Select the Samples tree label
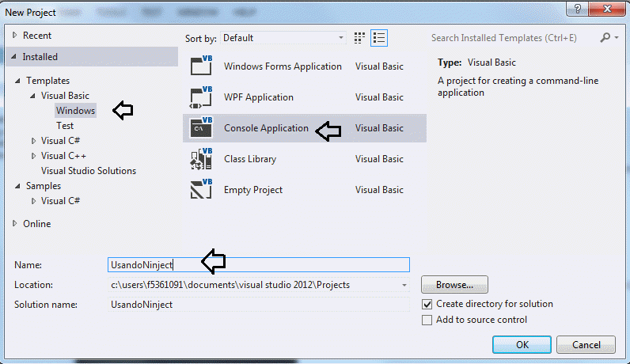 click(44, 186)
